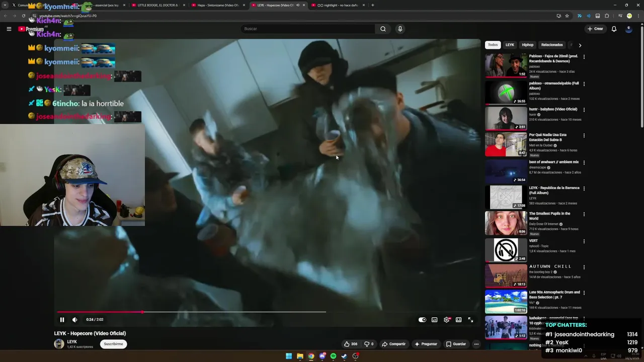Open Chrome from the taskbar
Image resolution: width=644 pixels, height=362 pixels.
(311, 356)
